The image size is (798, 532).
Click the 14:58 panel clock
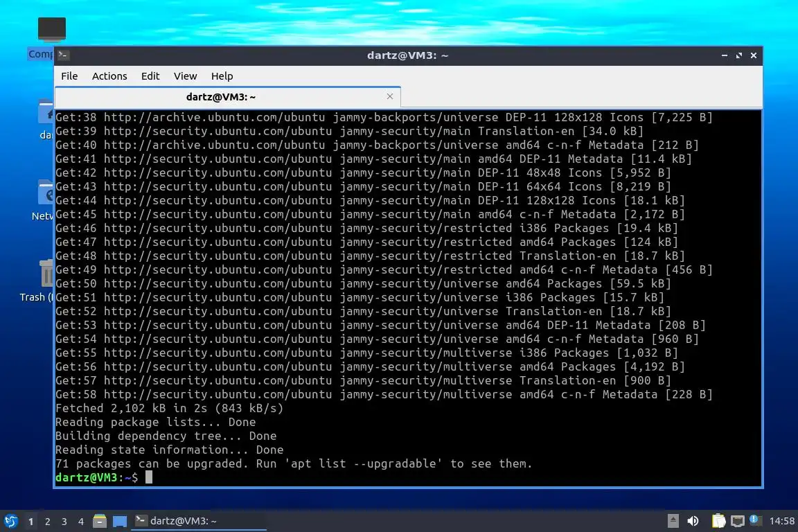pyautogui.click(x=781, y=521)
